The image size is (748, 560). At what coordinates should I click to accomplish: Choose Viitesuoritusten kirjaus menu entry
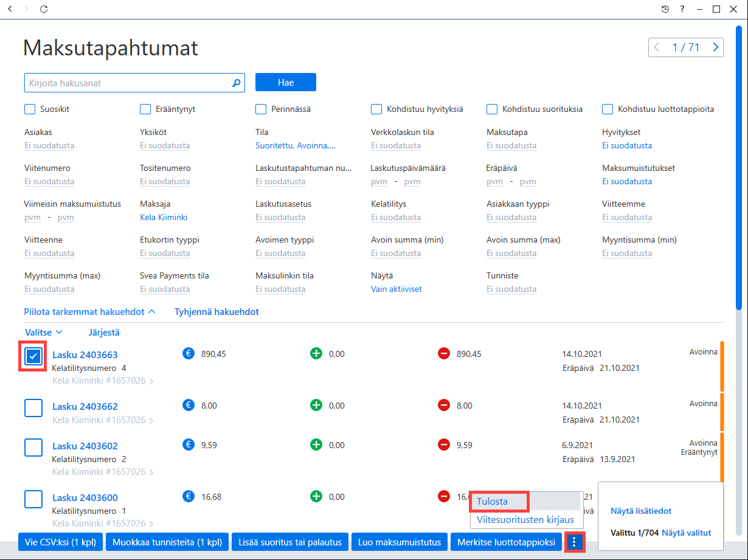pos(525,519)
